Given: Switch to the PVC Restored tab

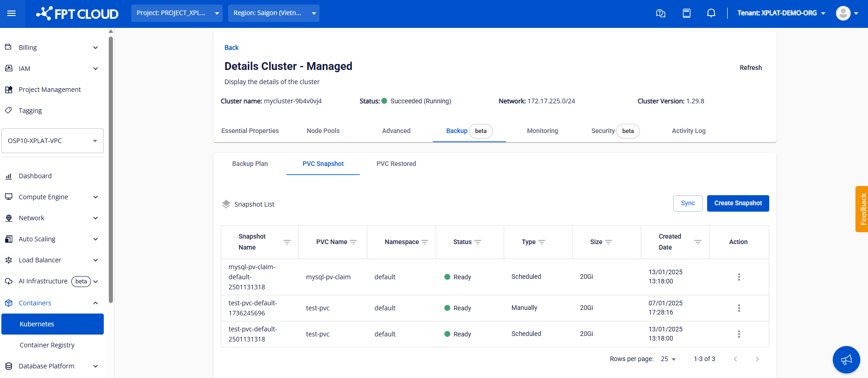Looking at the screenshot, I should 396,164.
